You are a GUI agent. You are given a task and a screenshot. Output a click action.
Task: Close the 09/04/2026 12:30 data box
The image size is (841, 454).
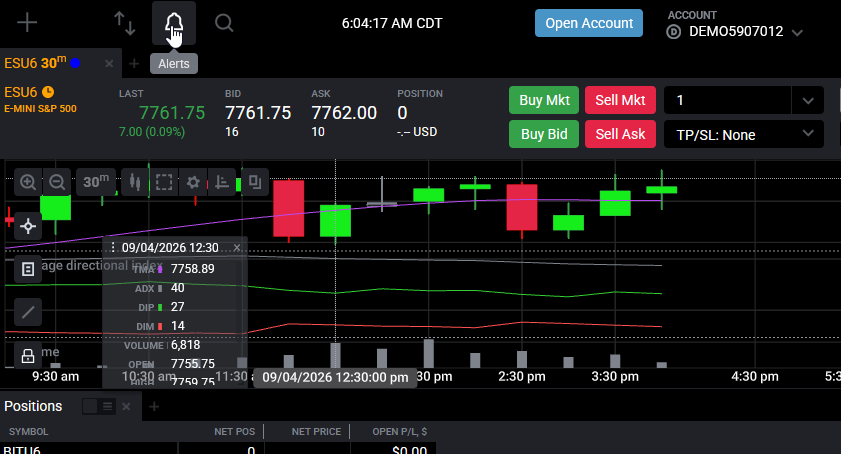(237, 247)
